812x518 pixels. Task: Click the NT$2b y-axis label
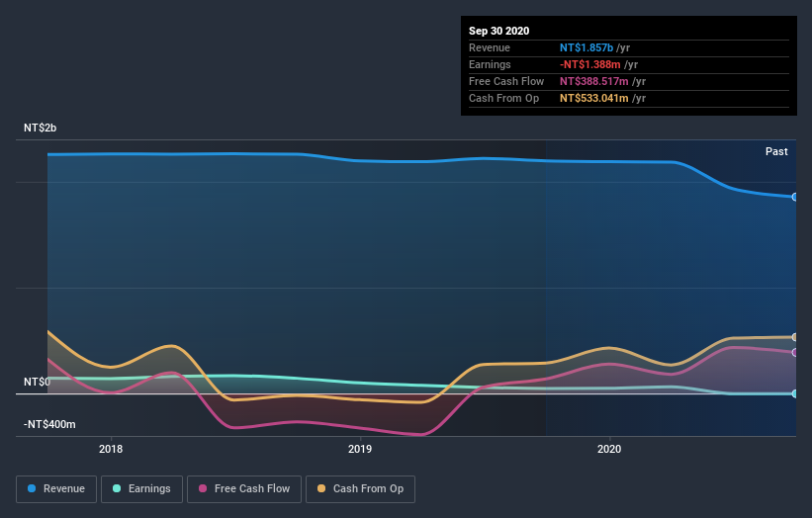pos(40,128)
